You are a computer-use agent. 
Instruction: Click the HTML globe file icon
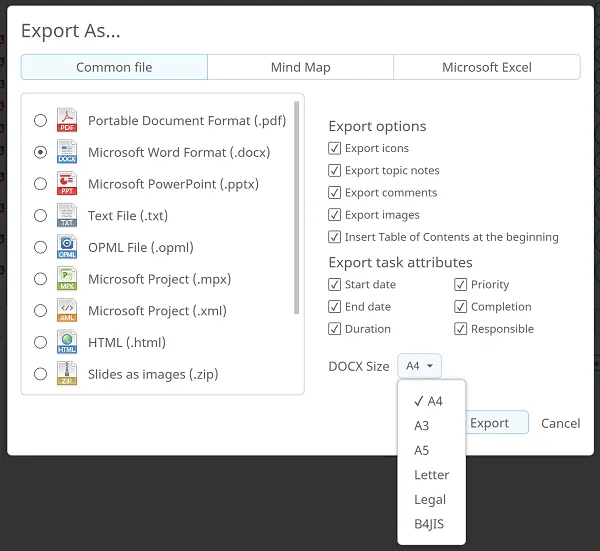67,342
